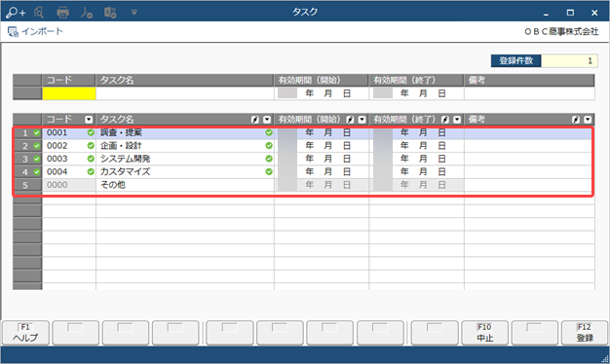Select the task name その他

(113, 185)
